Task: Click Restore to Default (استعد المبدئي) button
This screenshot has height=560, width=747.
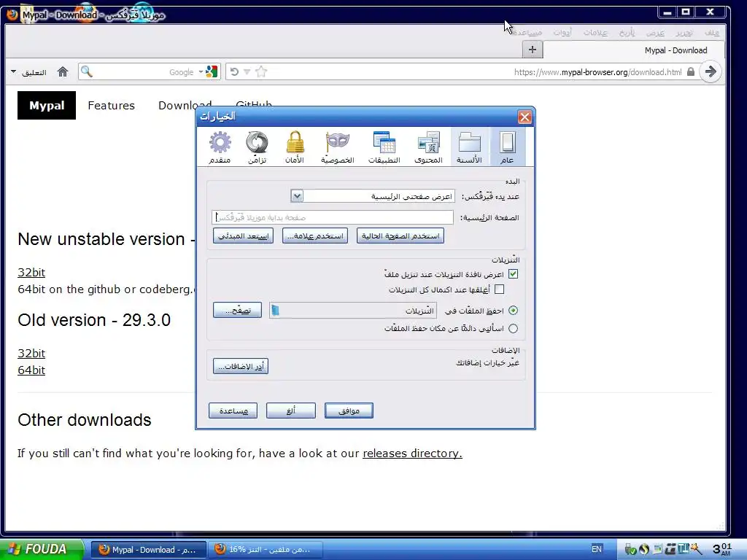Action: coord(243,236)
